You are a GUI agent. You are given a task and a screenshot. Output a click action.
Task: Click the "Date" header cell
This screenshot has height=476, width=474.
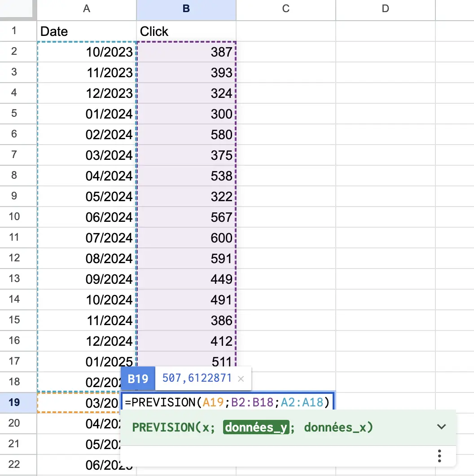tap(87, 31)
